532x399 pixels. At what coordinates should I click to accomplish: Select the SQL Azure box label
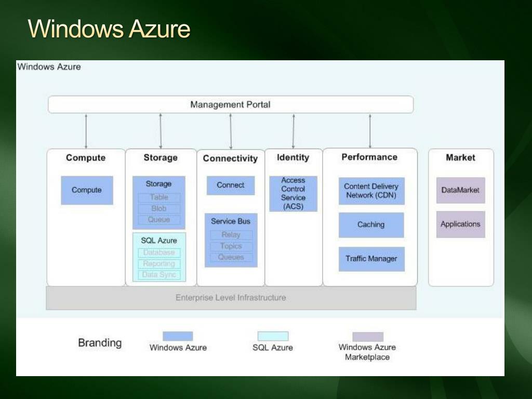tap(159, 241)
